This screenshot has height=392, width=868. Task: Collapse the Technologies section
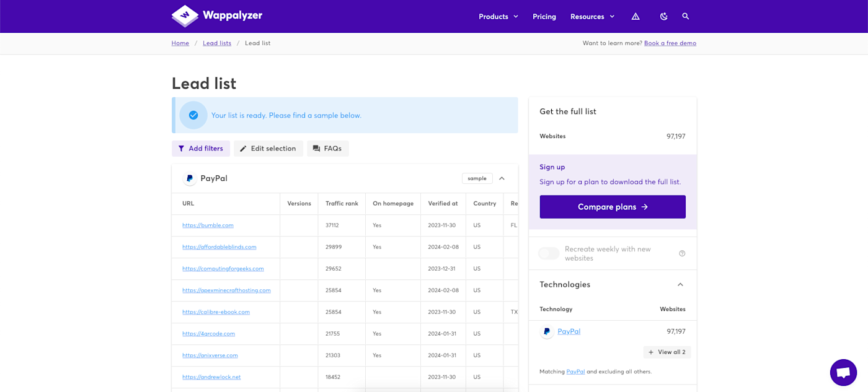coord(680,285)
